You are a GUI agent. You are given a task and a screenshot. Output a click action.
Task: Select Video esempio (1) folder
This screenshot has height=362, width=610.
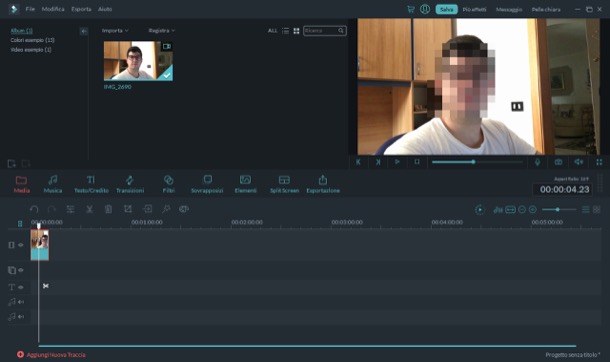(31, 50)
